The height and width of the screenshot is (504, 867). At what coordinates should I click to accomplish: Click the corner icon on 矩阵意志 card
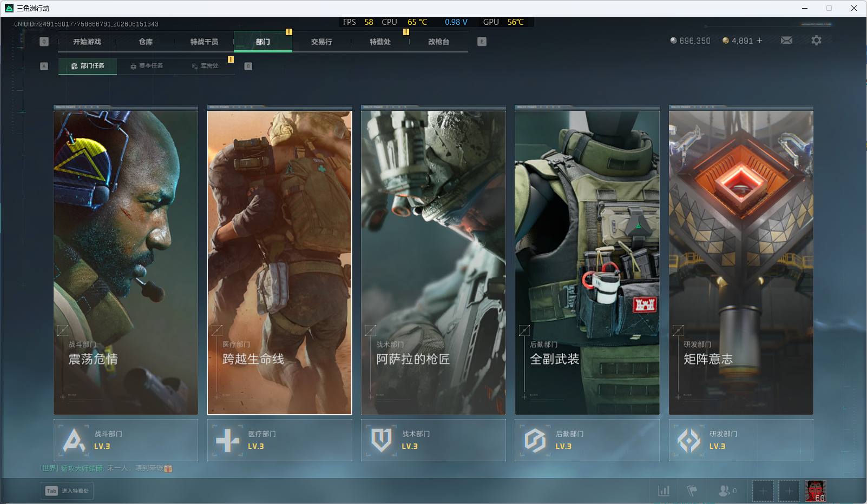pyautogui.click(x=678, y=330)
